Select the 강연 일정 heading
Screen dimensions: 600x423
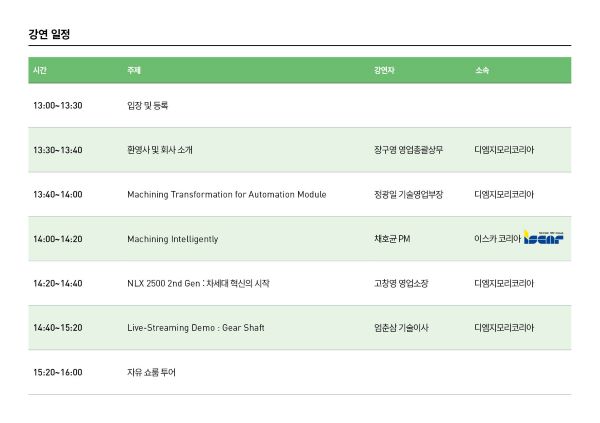tap(49, 34)
